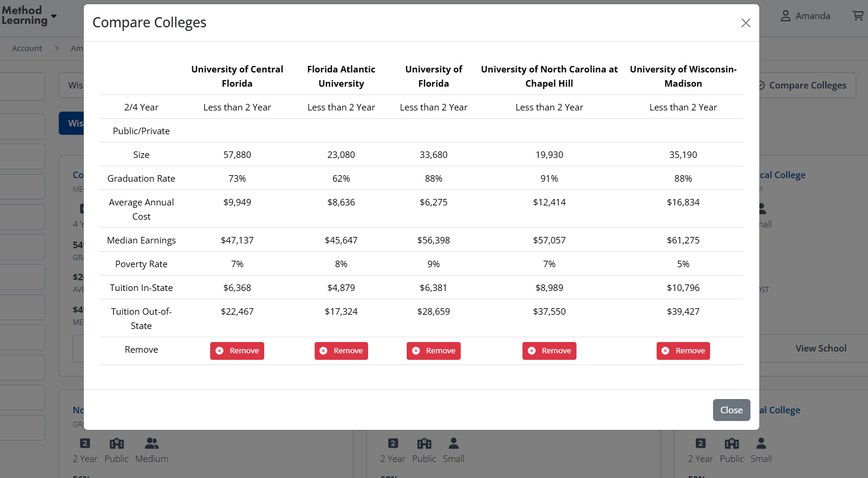The image size is (868, 478).
Task: Click the Public building icon on bottom-left card
Action: point(116,444)
